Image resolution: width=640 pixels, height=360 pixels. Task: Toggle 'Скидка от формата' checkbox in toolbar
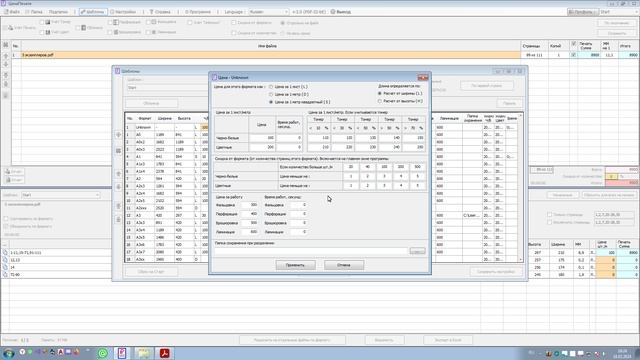(x=233, y=23)
